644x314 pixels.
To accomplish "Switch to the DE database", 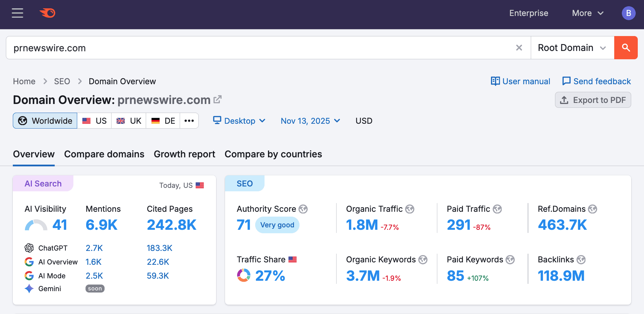I will (x=163, y=121).
